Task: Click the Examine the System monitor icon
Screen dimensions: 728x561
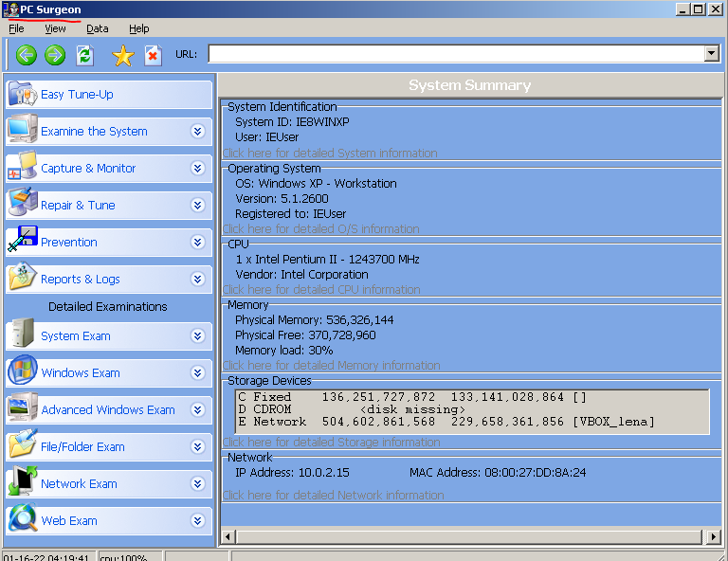Action: (x=23, y=129)
